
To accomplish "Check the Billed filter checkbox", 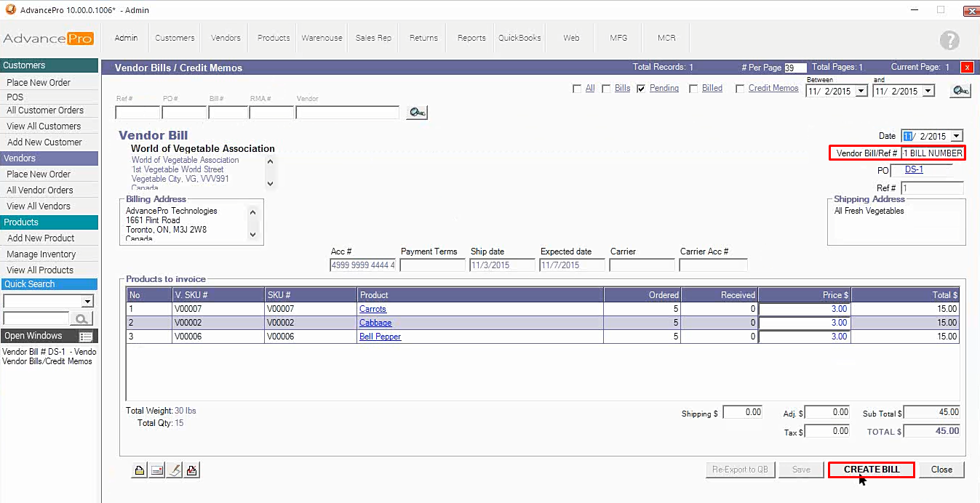I will point(693,89).
